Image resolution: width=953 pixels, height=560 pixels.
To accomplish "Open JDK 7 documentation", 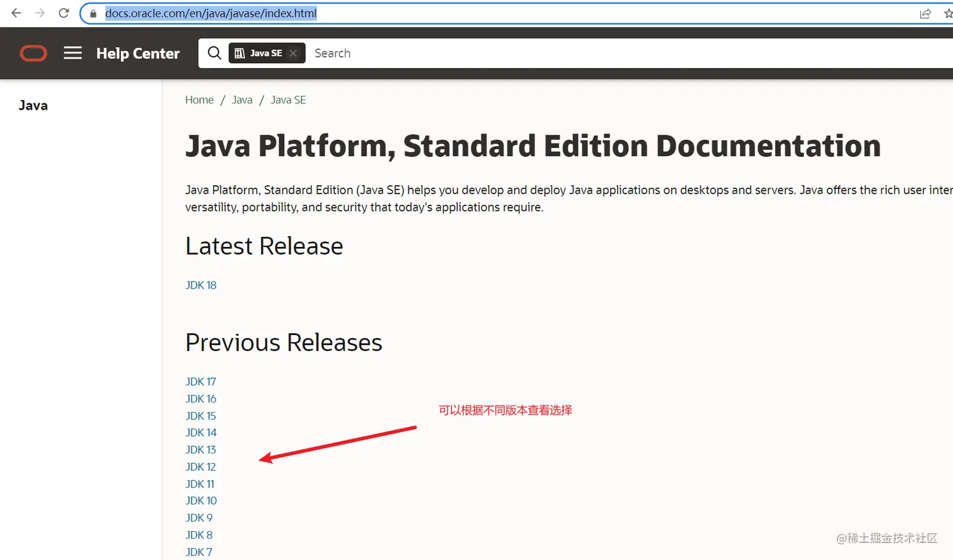I will click(x=199, y=551).
